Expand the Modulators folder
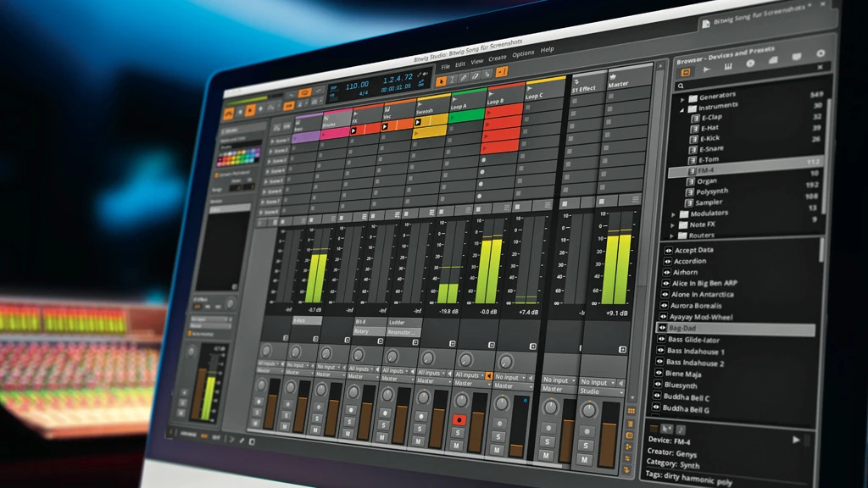The image size is (868, 488). [x=674, y=214]
